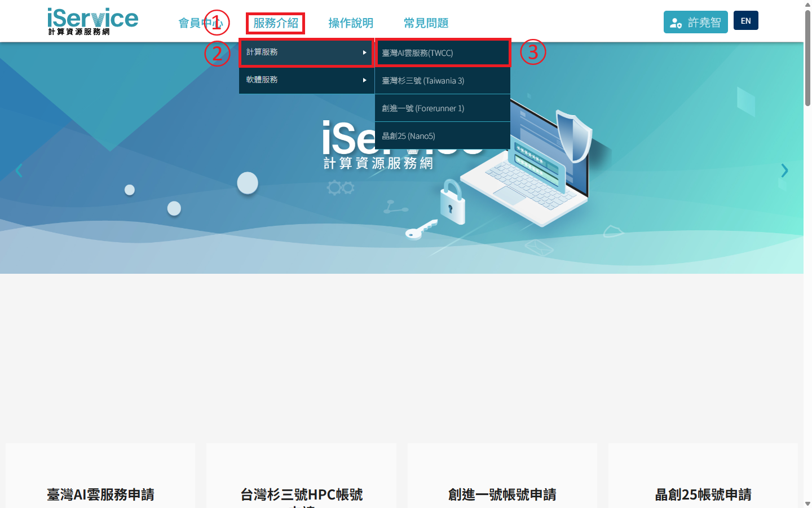Go to the next banner slide
This screenshot has width=812, height=508.
point(784,170)
